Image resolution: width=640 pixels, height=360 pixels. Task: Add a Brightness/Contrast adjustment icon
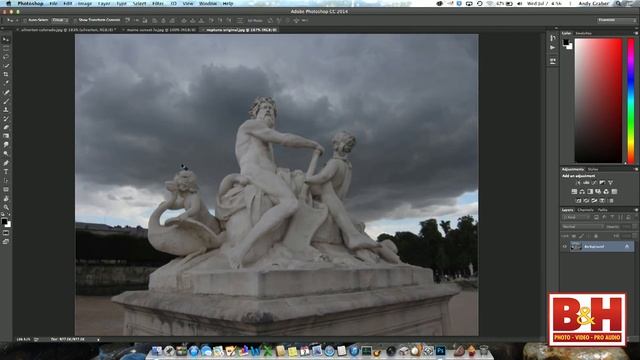point(579,183)
